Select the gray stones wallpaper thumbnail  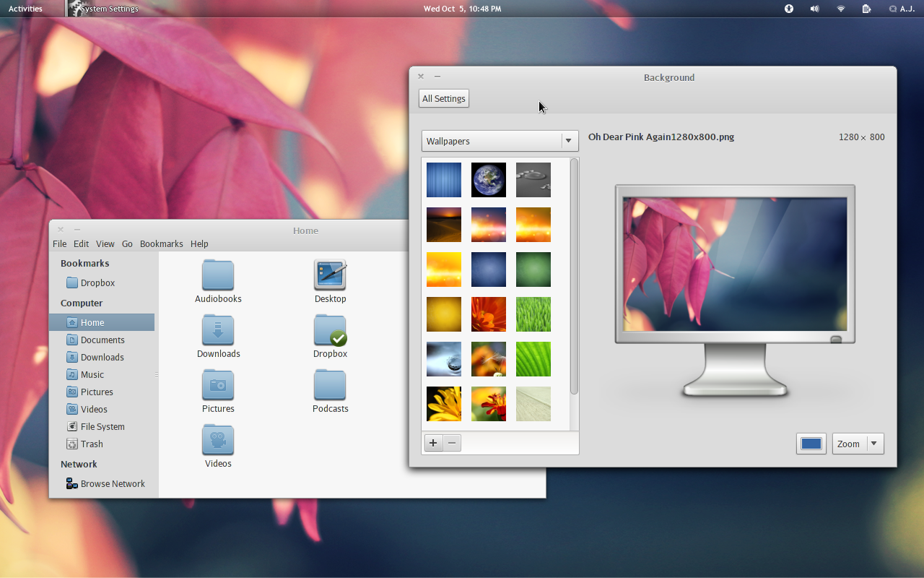tap(533, 180)
